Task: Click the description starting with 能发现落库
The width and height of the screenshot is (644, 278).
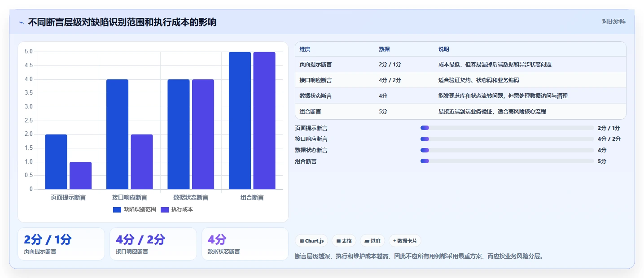Action: [503, 96]
